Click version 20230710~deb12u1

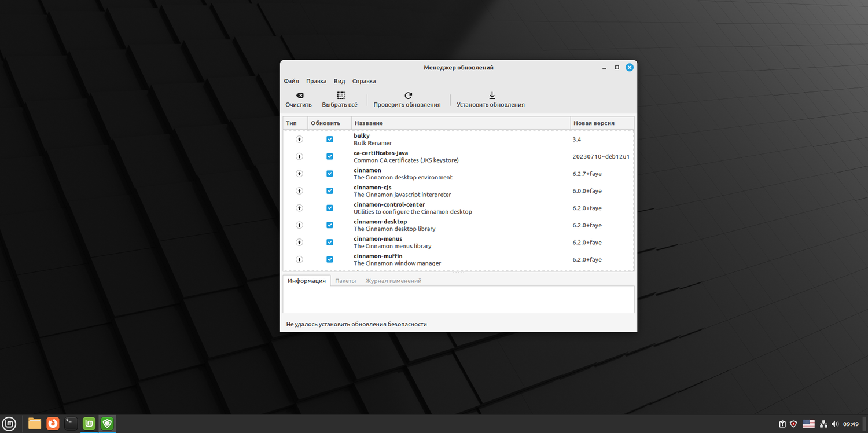(601, 156)
